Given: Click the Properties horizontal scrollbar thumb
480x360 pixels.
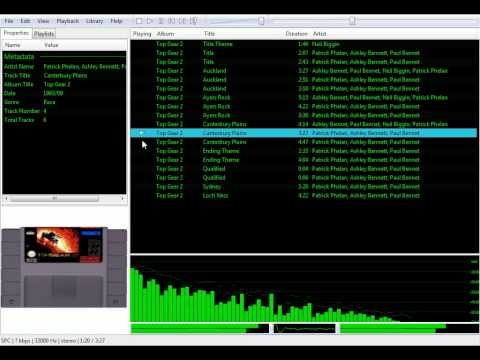Looking at the screenshot, I should [x=54, y=198].
